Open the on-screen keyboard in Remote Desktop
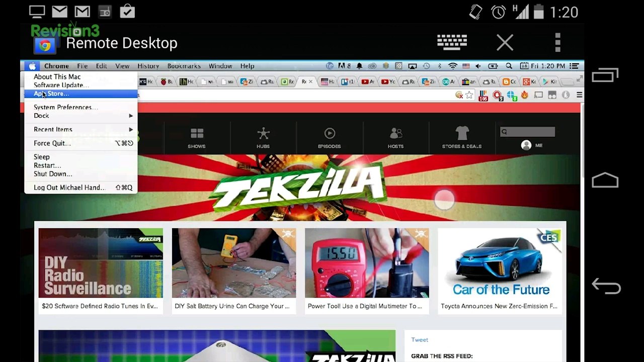 click(452, 42)
